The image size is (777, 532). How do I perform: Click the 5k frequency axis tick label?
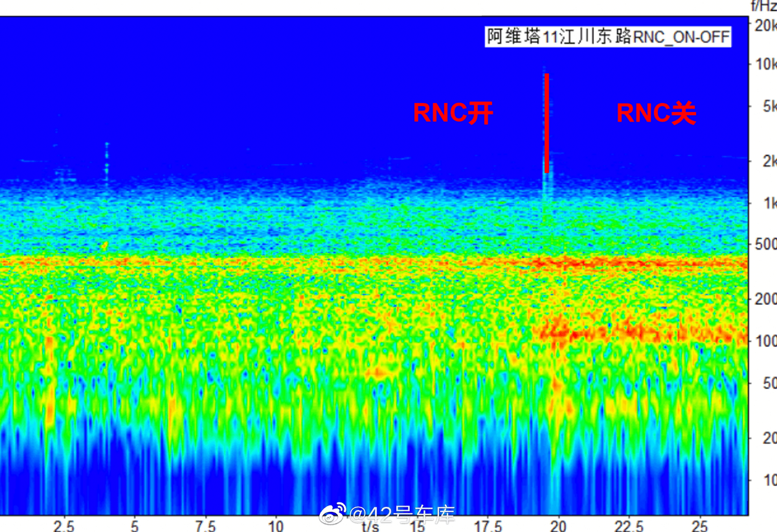769,106
